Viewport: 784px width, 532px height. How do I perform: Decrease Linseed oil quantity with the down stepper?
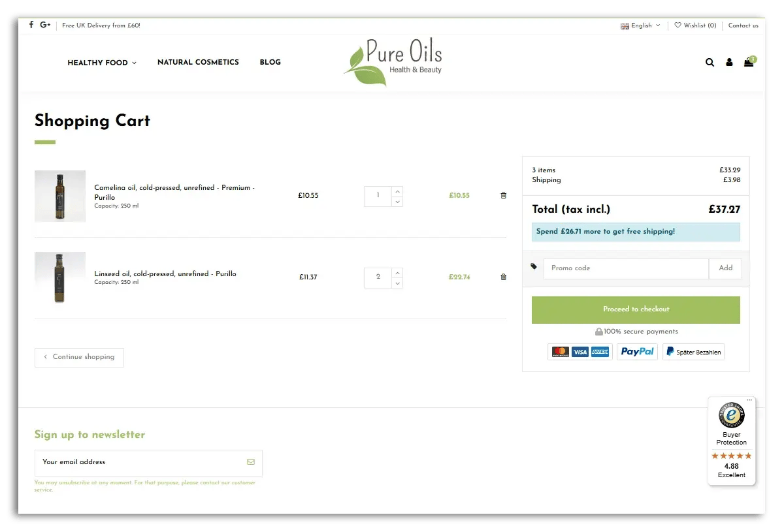point(397,282)
